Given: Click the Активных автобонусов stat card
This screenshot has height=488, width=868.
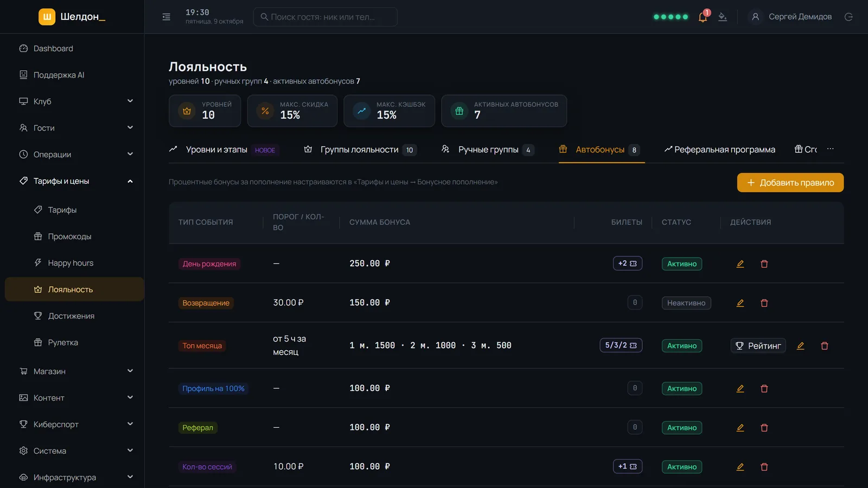Looking at the screenshot, I should [x=504, y=111].
